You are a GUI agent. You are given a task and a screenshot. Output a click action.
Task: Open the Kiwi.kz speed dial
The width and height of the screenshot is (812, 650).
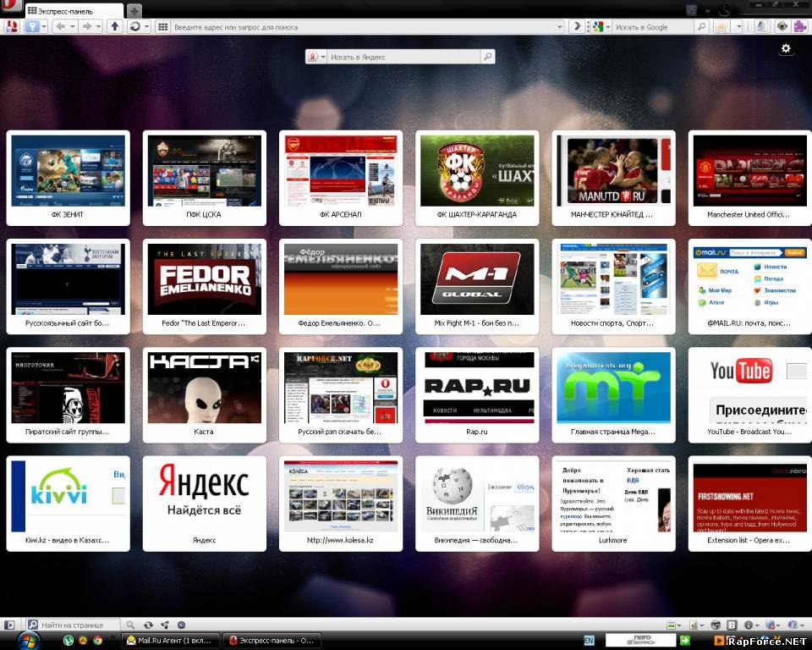68,504
